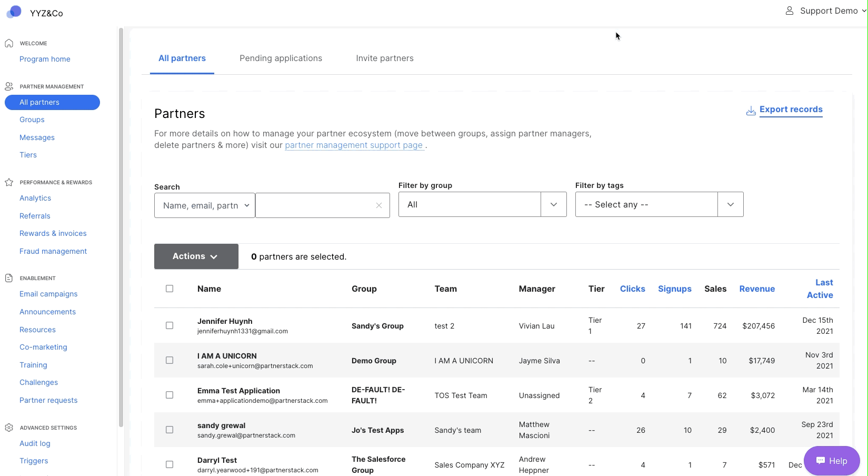
Task: Open Announcements in sidebar
Action: [47, 312]
